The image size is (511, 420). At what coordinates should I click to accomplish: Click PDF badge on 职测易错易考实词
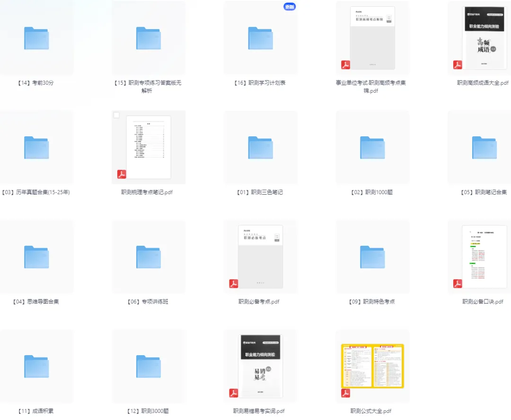tap(234, 393)
